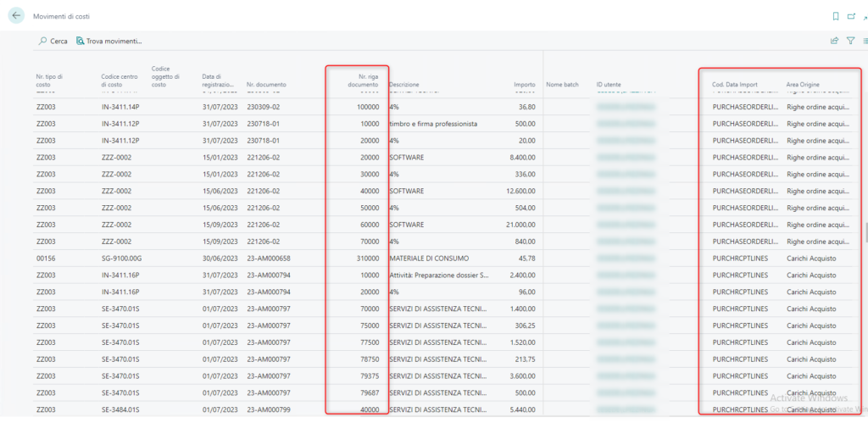Click line number 77500
The height and width of the screenshot is (423, 868).
[x=370, y=342]
